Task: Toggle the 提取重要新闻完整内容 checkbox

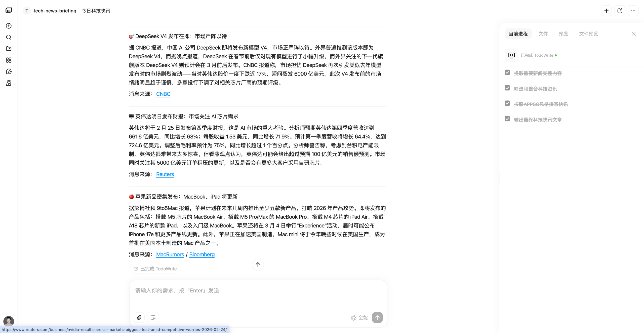Action: [x=507, y=73]
